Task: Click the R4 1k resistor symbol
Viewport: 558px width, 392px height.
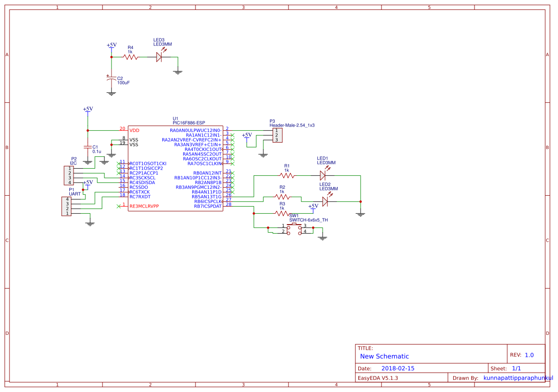Action: click(130, 57)
